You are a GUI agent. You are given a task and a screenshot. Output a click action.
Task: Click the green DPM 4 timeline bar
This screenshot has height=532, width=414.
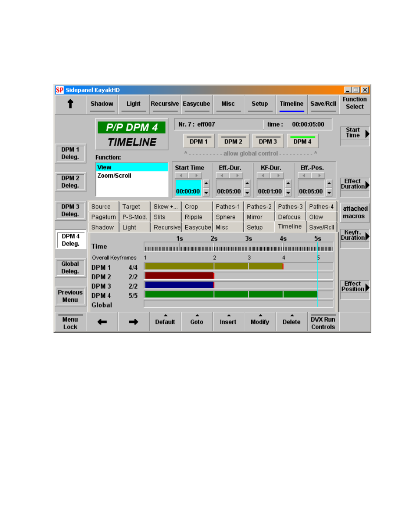[231, 294]
